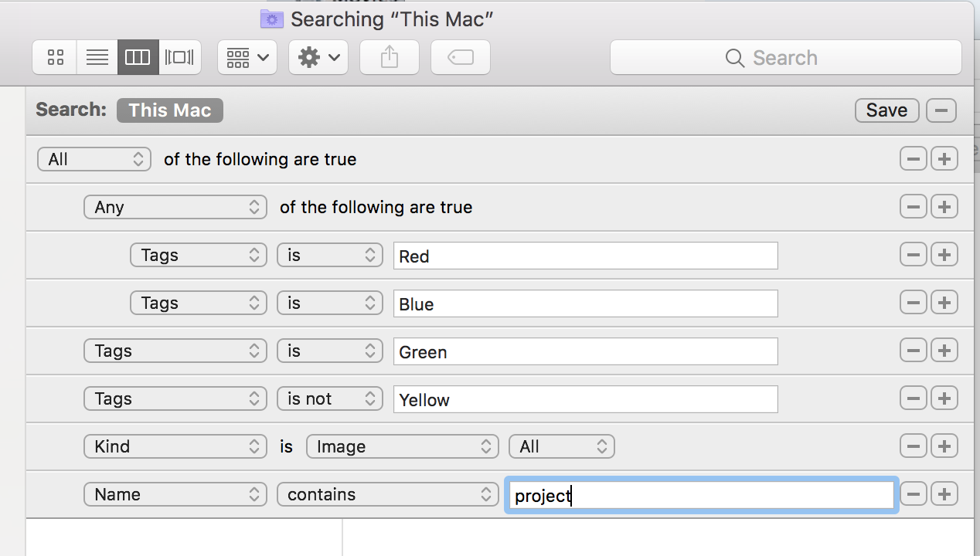Switch to icon view in toolbar
Image resolution: width=980 pixels, height=556 pixels.
[55, 57]
